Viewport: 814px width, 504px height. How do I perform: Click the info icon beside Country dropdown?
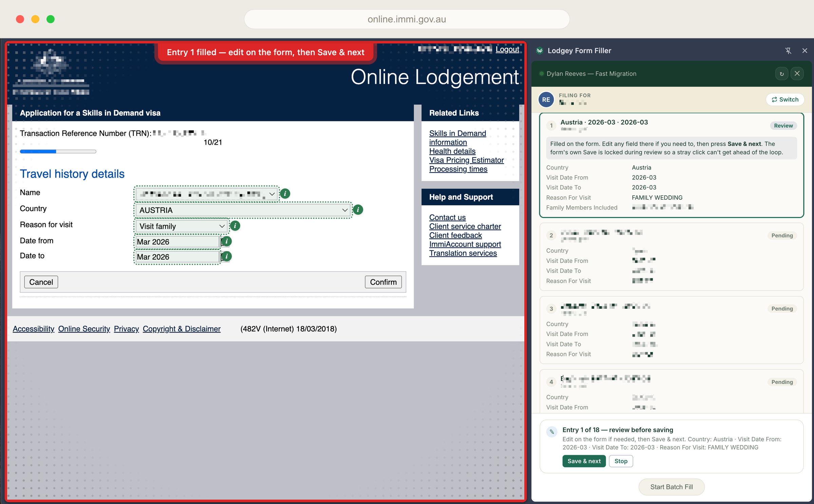click(358, 210)
